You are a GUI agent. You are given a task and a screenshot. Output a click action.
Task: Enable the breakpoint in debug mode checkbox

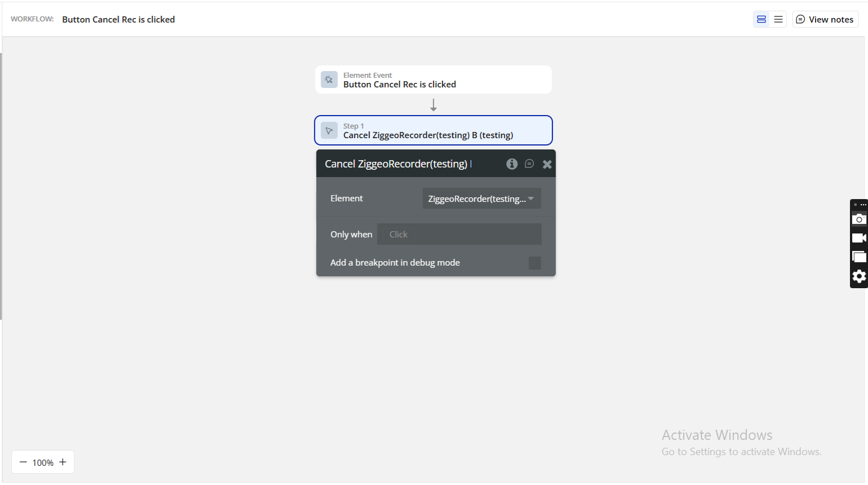tap(535, 263)
